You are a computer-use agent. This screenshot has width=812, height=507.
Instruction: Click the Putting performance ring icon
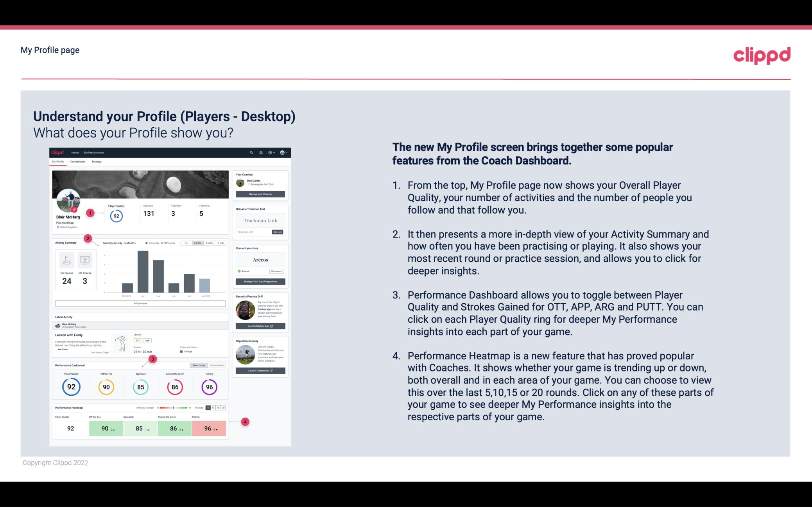pos(209,387)
